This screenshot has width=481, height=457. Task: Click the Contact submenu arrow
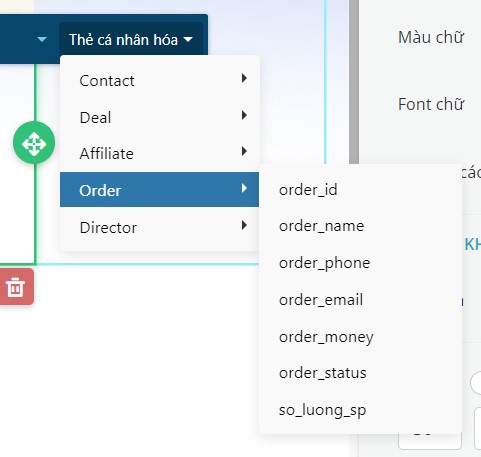coord(244,78)
